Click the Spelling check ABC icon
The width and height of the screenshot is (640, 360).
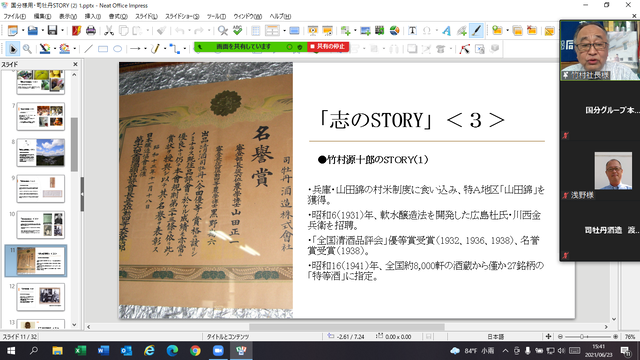[x=237, y=31]
